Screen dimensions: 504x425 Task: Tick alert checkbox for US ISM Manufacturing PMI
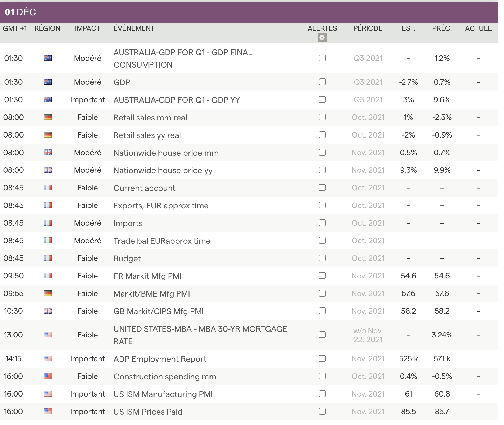coord(322,394)
